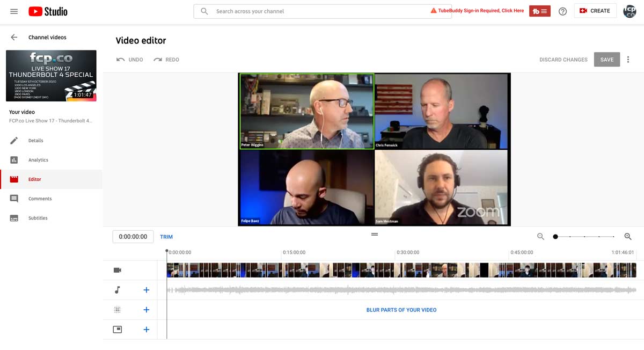The height and width of the screenshot is (350, 644).
Task: Click the video thumbnail in sidebar
Action: tap(51, 76)
